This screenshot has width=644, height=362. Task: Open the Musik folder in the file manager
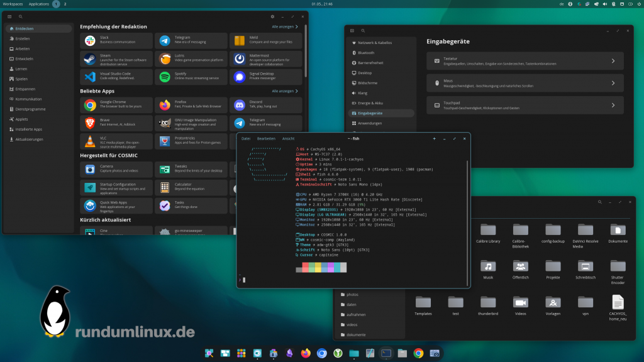(488, 269)
